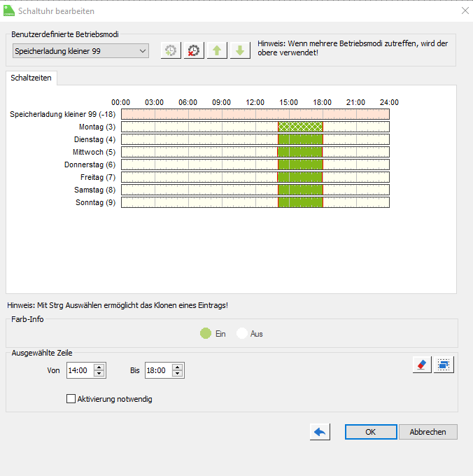473x476 pixels.
Task: Select the green Mittwoch time block
Action: tap(300, 152)
